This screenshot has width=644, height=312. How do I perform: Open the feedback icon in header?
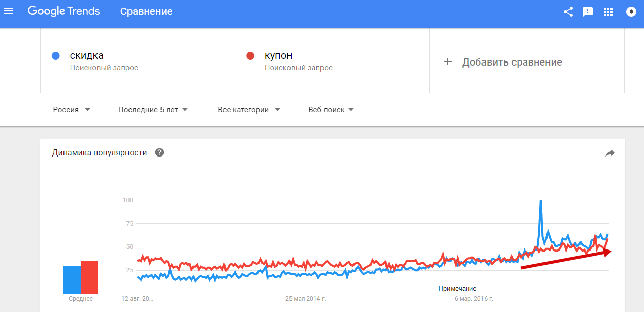click(588, 11)
